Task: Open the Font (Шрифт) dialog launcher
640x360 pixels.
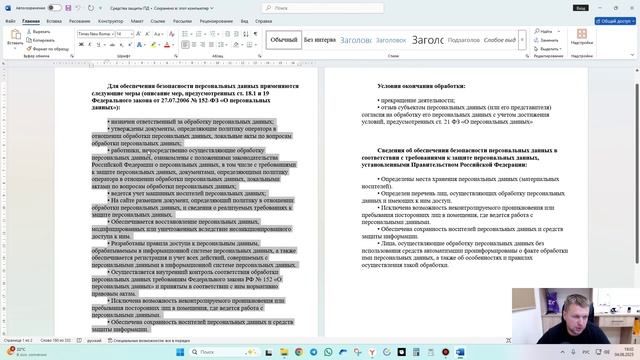Action: point(176,56)
